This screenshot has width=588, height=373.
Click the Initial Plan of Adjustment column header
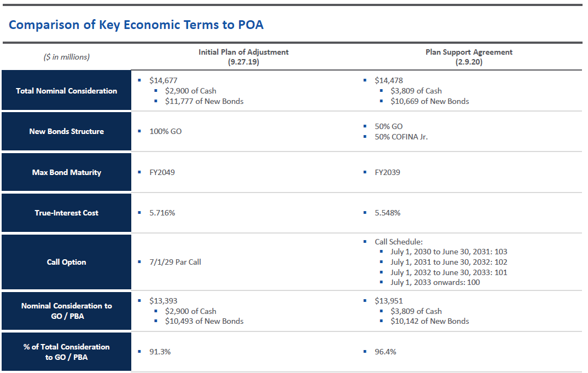[244, 56]
